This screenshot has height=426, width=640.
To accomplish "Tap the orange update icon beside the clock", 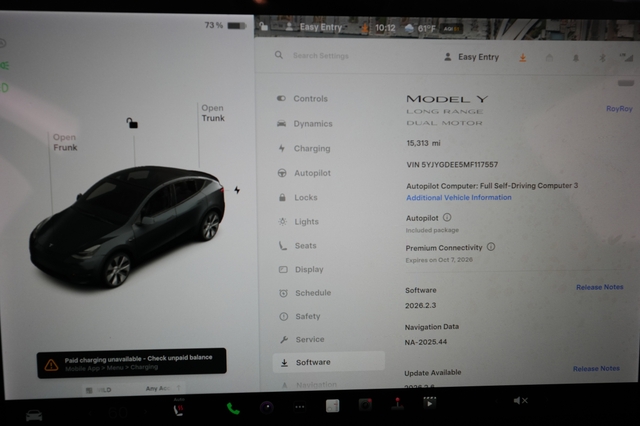I will 365,28.
